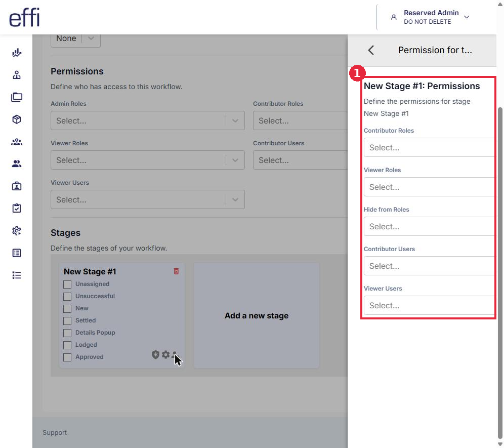The height and width of the screenshot is (448, 504).
Task: Open the Hide from Roles select
Action: pos(430,227)
